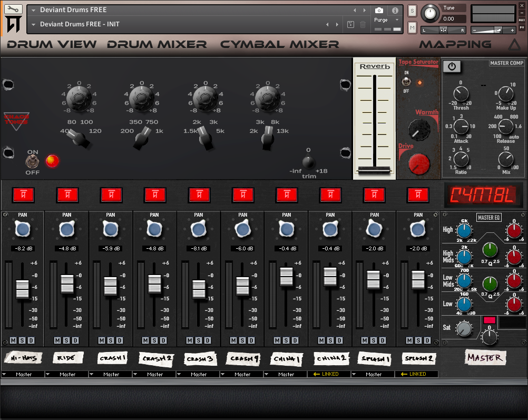Click the red button above Crash 2 channel
This screenshot has width=528, height=420.
(x=155, y=194)
